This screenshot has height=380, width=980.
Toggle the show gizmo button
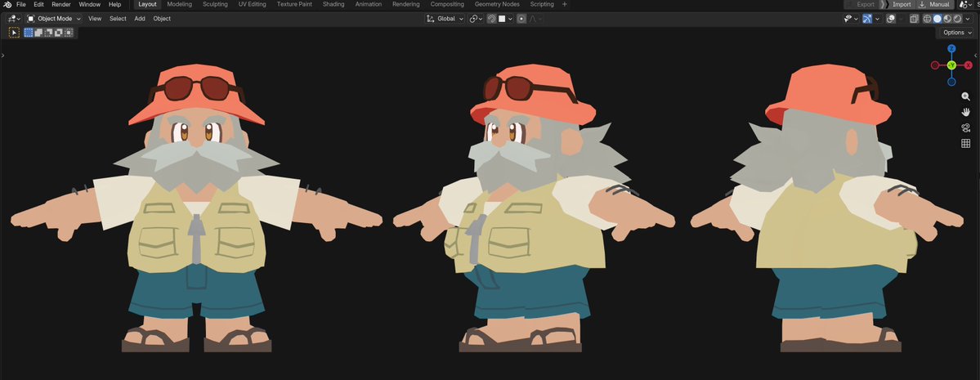click(867, 19)
